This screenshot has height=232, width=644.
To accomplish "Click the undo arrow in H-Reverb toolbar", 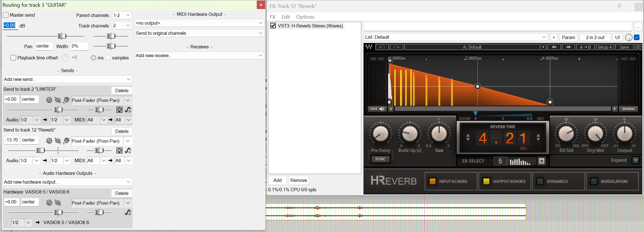I will (x=382, y=47).
